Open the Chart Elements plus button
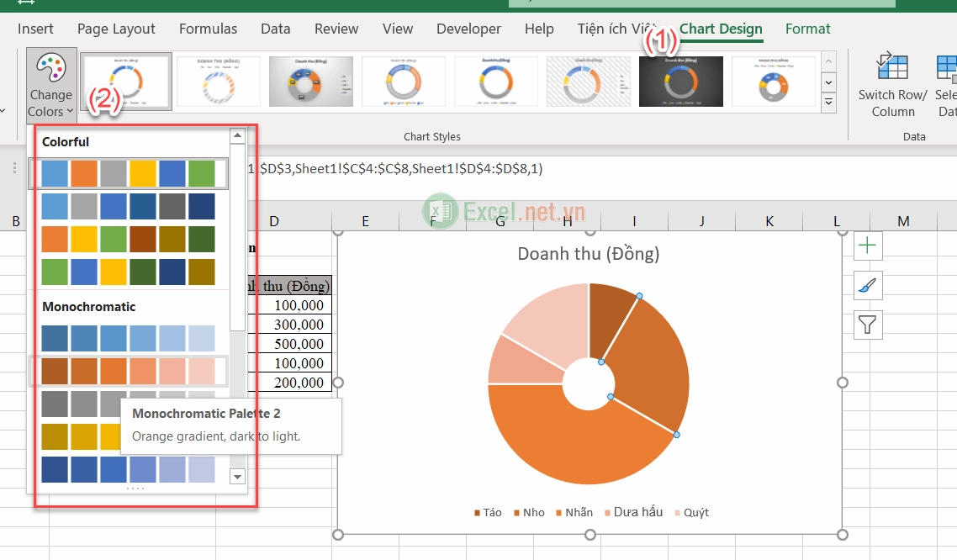Viewport: 957px width, 560px height. click(x=867, y=246)
